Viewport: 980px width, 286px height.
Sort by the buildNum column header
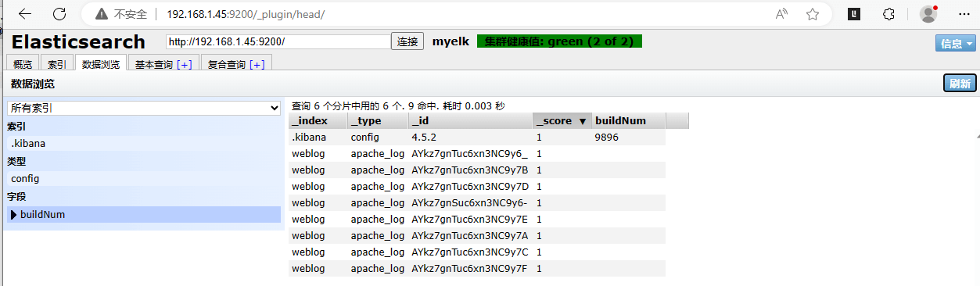click(x=628, y=120)
